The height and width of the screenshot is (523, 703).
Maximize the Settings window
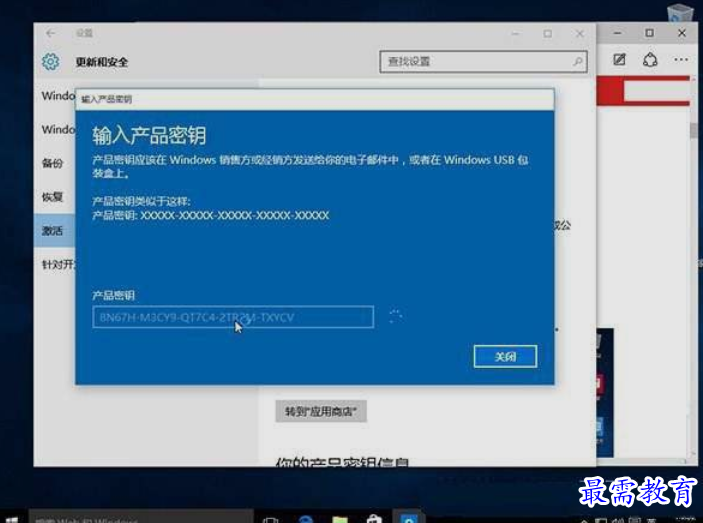pyautogui.click(x=547, y=34)
